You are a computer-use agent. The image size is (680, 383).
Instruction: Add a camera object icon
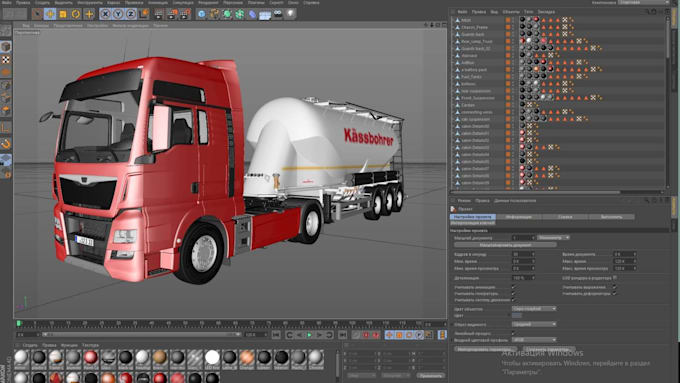(278, 14)
